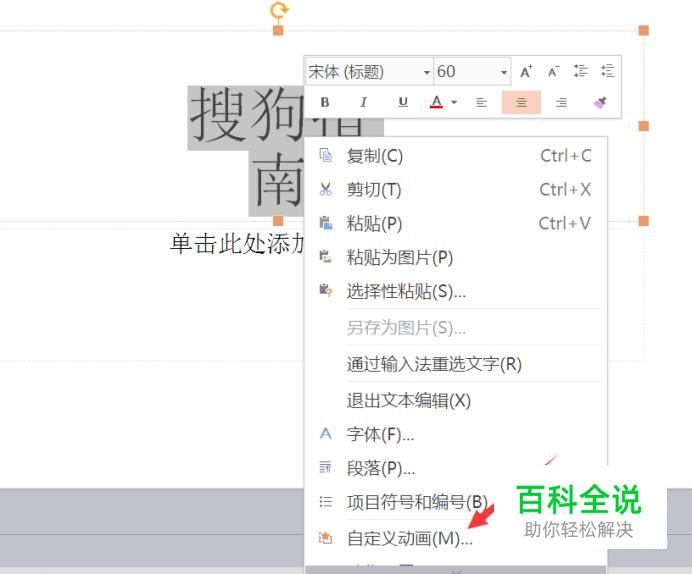
Task: Open 选择性粘贴(S)... menu entry
Action: coord(456,291)
